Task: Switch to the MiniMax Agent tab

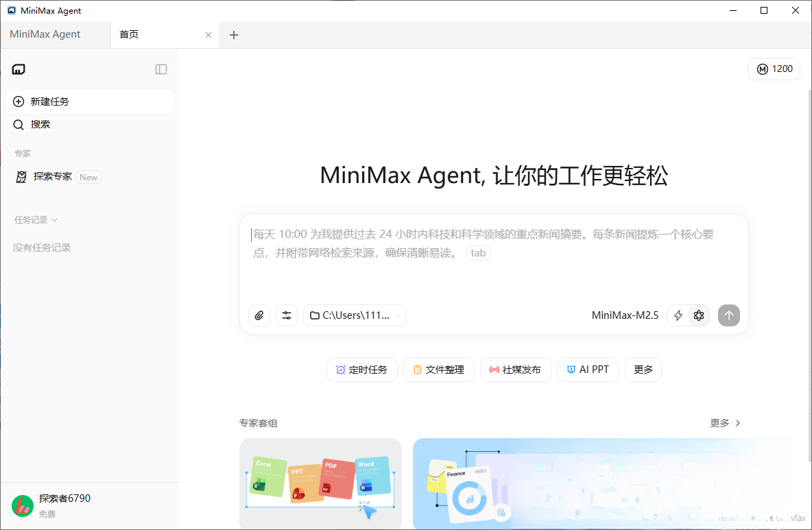Action: 56,35
